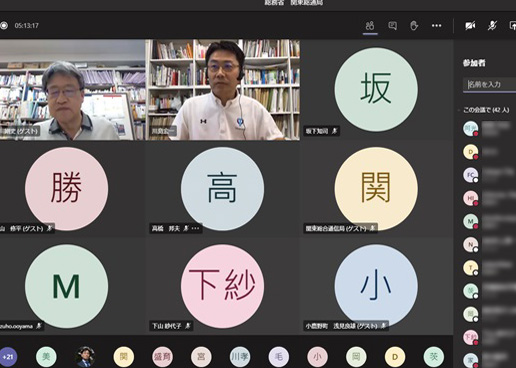Click the 小鹿野町 guest name label

click(x=342, y=326)
